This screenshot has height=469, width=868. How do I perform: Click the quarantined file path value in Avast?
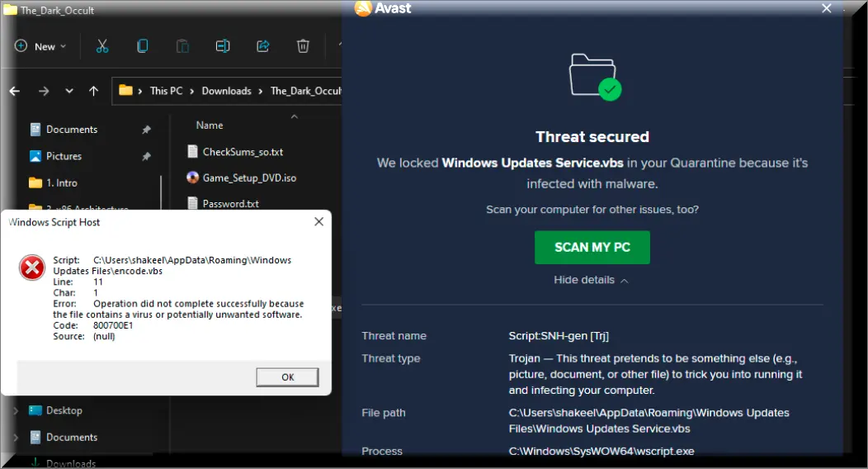pos(649,421)
